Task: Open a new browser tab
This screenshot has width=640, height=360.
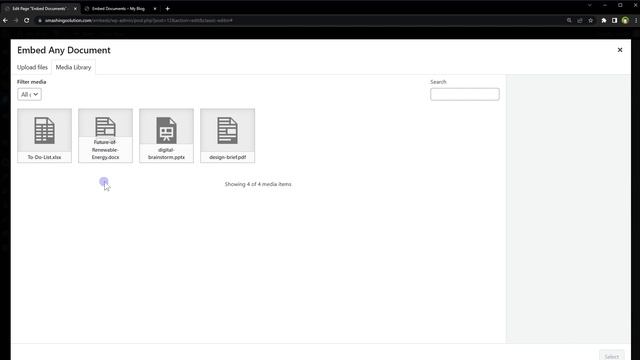Action: click(x=167, y=9)
